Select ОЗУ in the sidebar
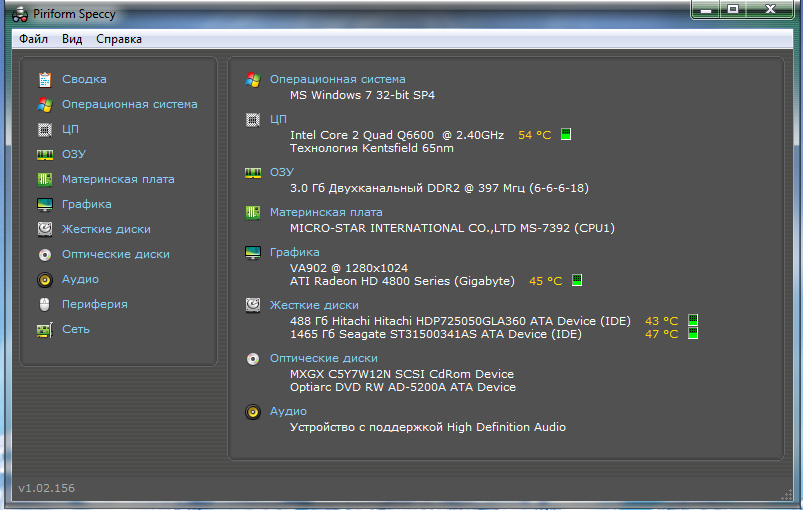The height and width of the screenshot is (510, 803). [x=74, y=155]
